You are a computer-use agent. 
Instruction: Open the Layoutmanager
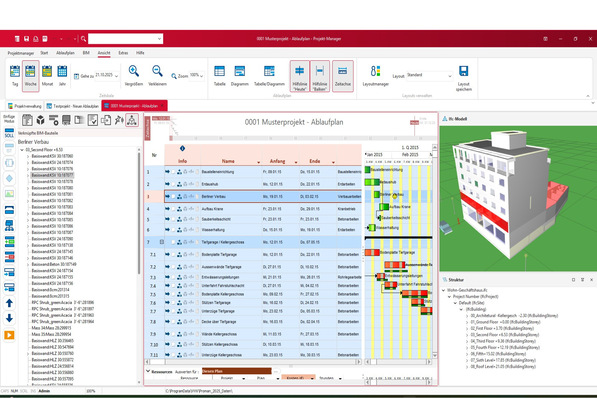point(375,75)
